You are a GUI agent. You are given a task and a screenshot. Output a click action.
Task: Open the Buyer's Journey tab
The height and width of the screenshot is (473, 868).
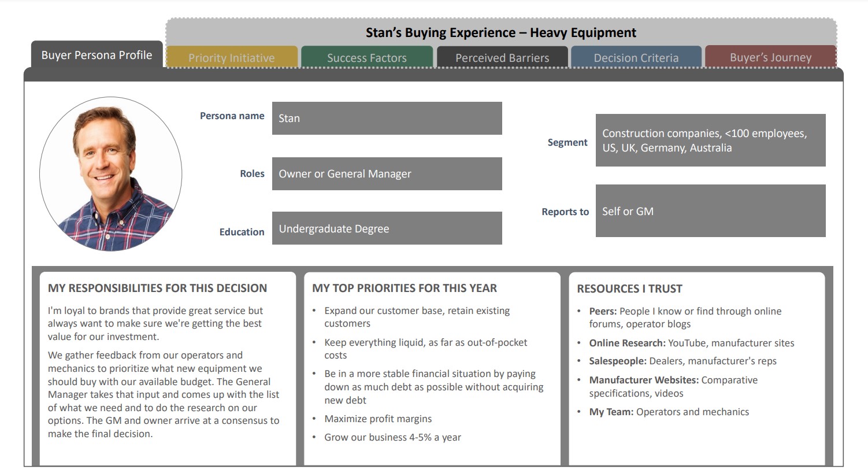click(x=770, y=57)
